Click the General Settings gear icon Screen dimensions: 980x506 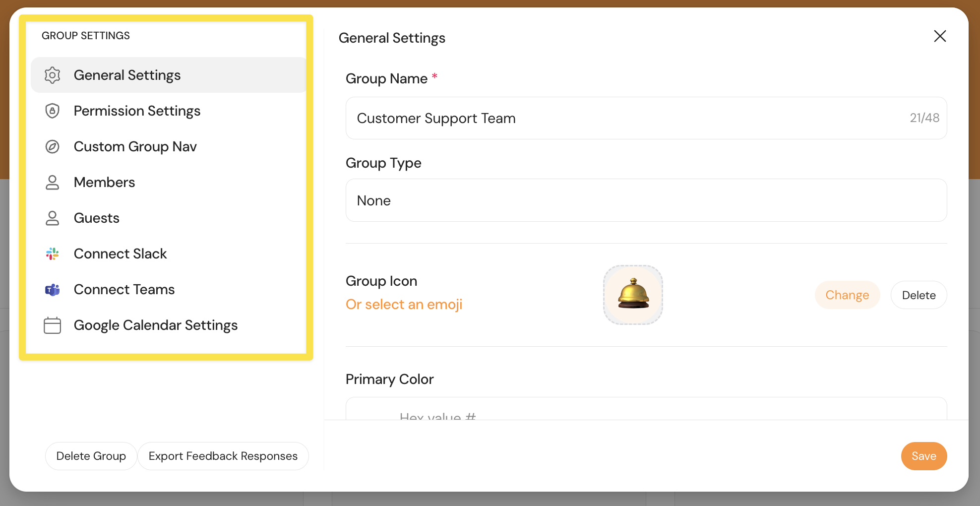click(52, 75)
